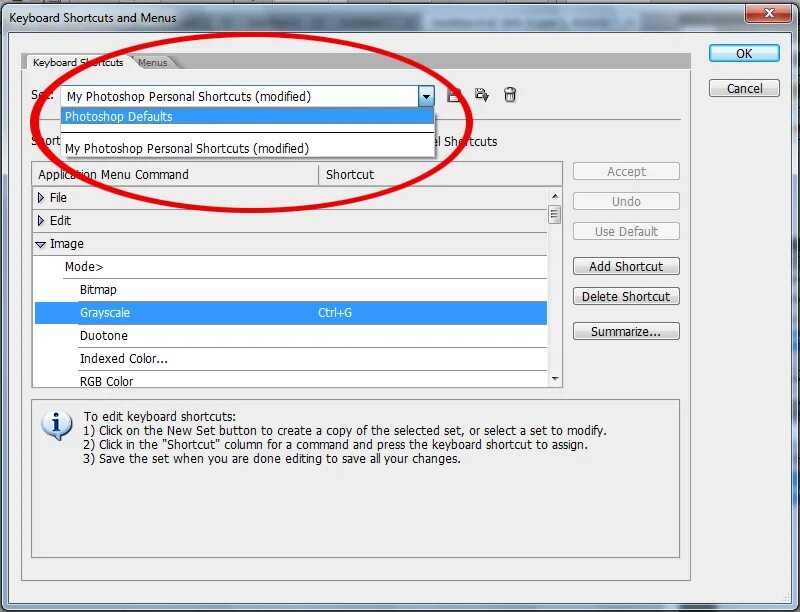Confirm with the OK button
This screenshot has width=800, height=612.
tap(744, 54)
